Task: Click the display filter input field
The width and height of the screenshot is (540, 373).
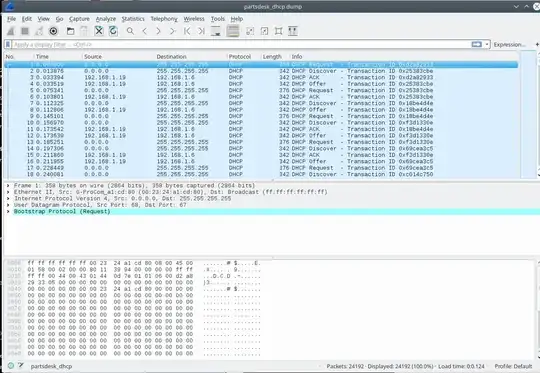Action: pyautogui.click(x=241, y=44)
